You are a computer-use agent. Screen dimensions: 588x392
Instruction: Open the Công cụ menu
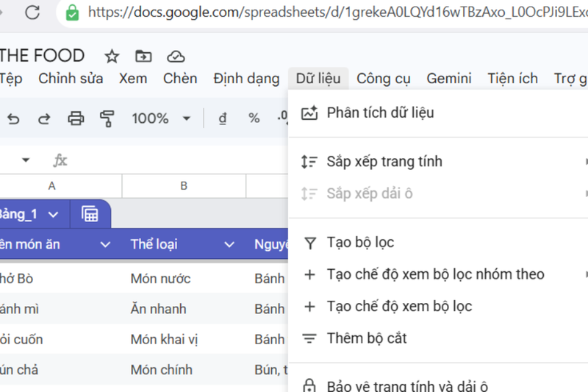tap(383, 79)
